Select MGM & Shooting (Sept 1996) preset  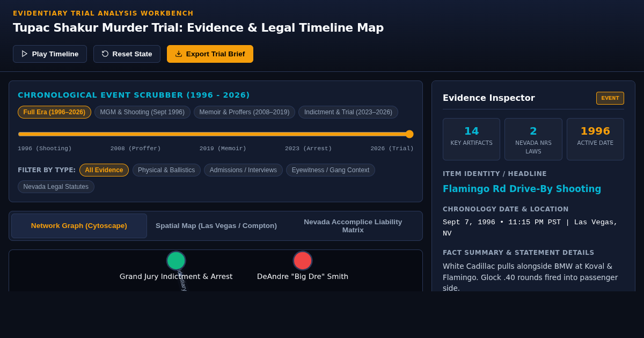click(x=142, y=112)
